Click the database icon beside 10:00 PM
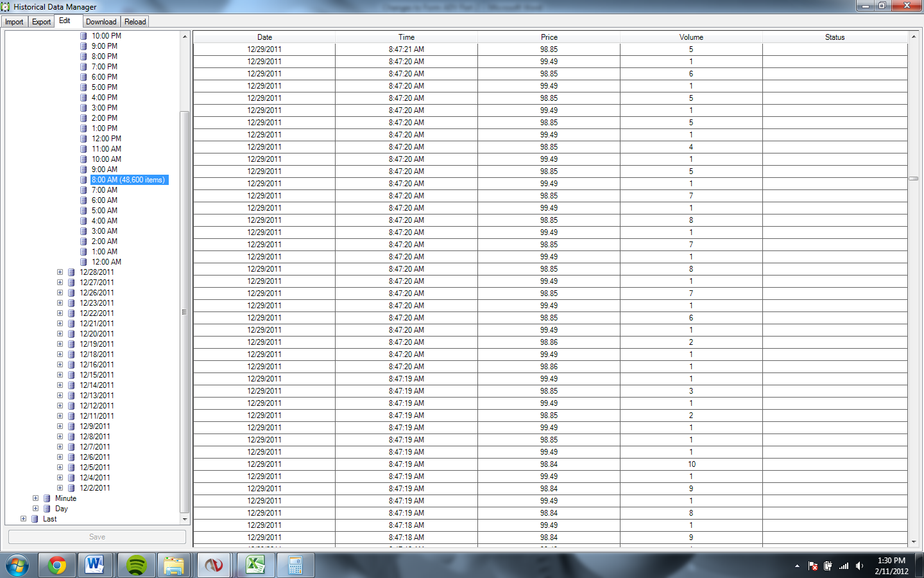 tap(83, 36)
